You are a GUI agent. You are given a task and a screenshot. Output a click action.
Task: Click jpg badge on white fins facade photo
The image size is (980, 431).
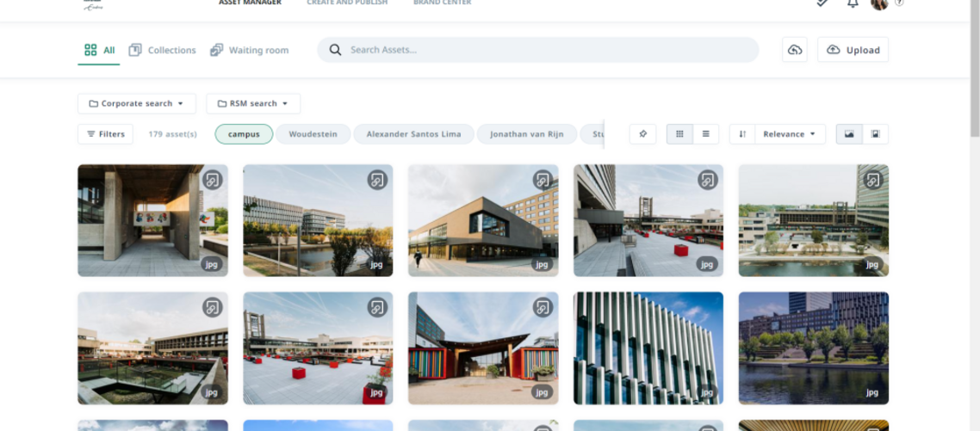pos(708,391)
